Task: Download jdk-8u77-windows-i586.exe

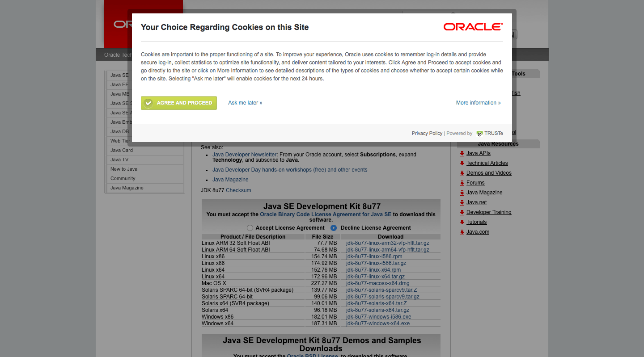Action: pos(379,317)
